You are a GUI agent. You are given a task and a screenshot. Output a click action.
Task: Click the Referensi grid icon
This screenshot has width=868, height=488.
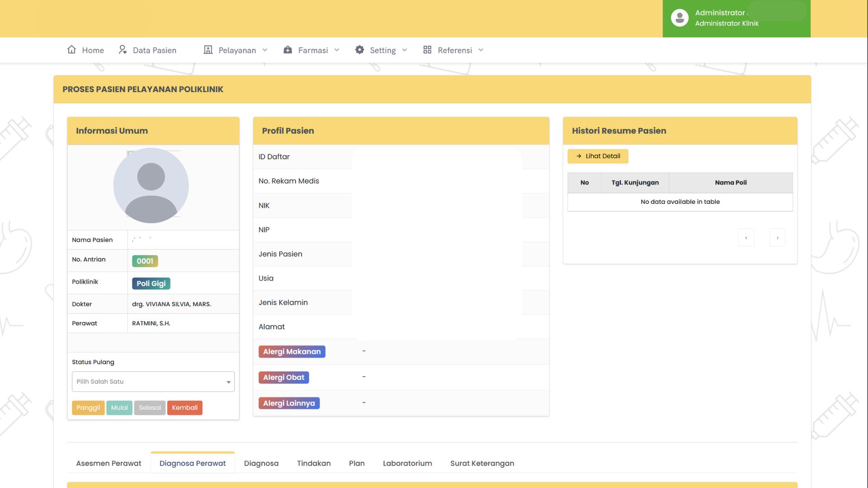(427, 50)
